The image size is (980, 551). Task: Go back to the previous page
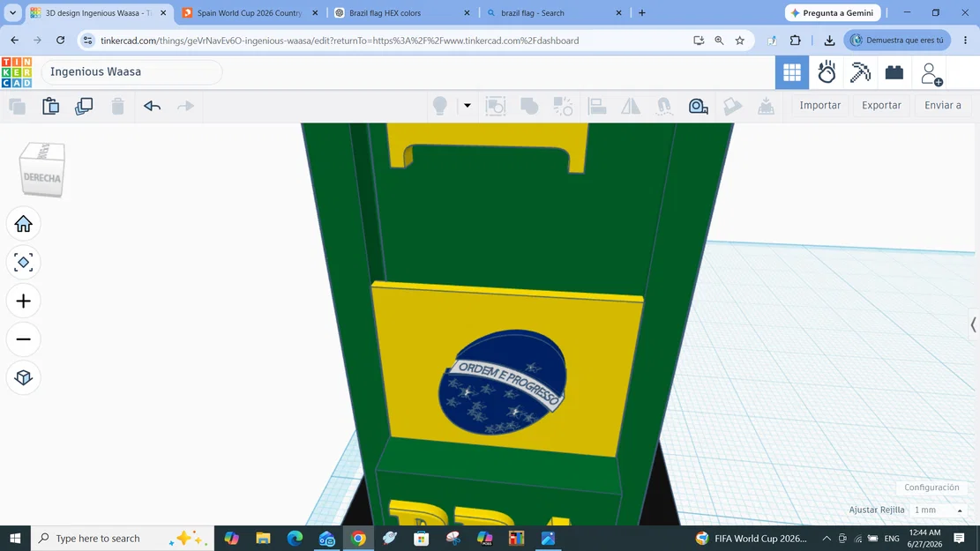pos(14,40)
